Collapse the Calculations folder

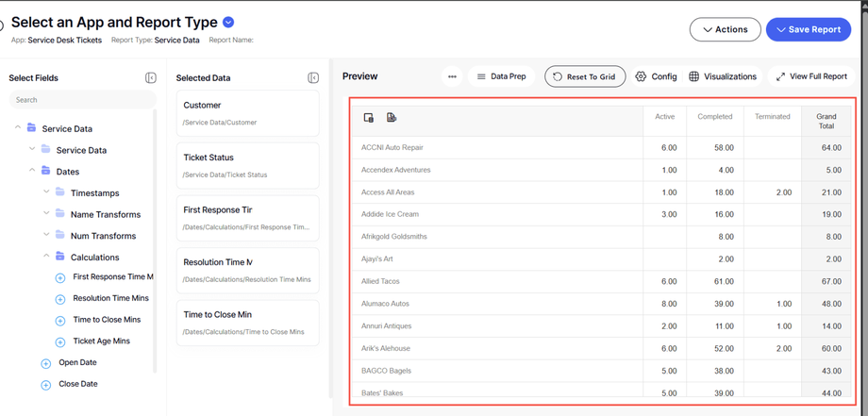pos(46,257)
